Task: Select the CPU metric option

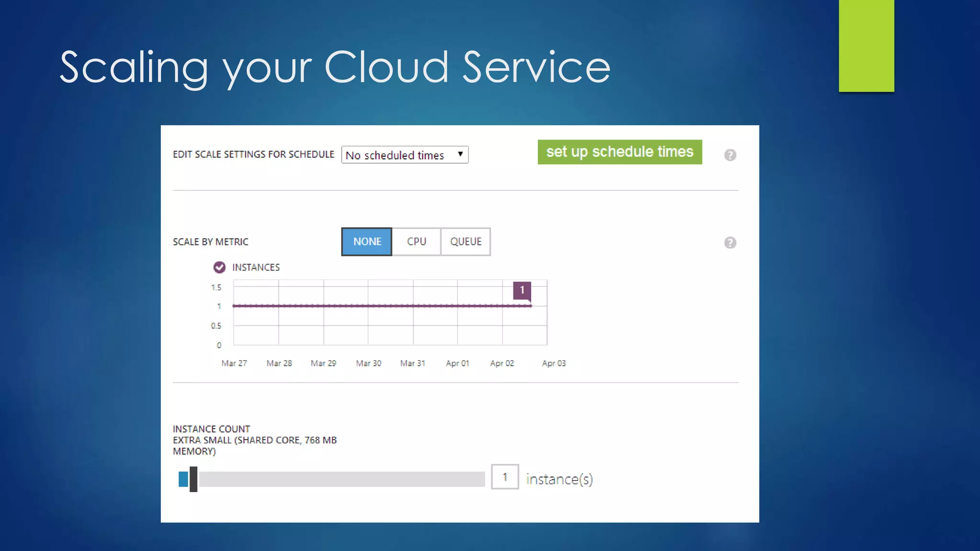Action: (x=416, y=242)
